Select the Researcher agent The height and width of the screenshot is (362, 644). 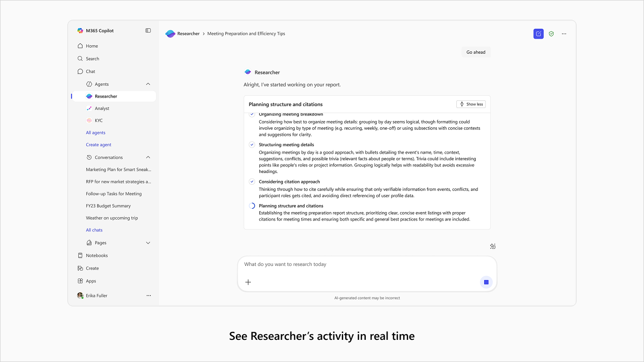click(x=113, y=96)
